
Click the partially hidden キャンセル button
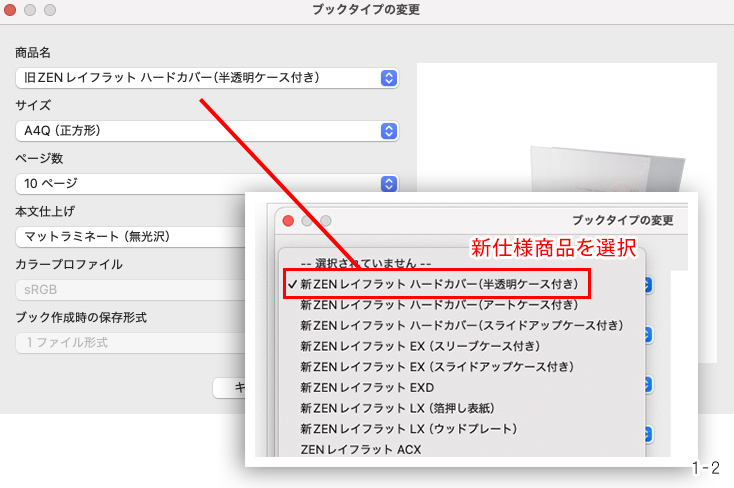pos(229,388)
